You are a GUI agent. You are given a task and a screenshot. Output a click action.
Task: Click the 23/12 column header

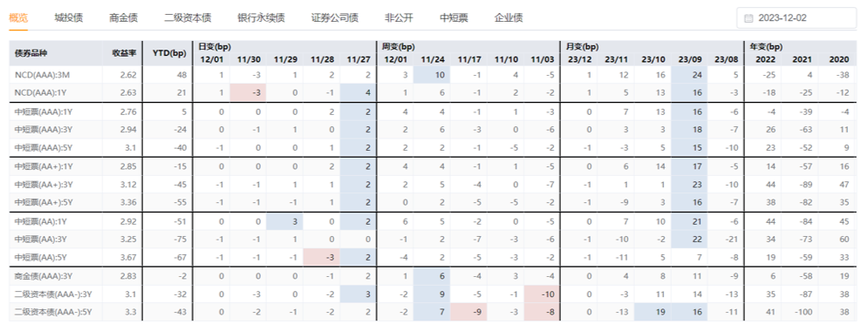579,59
